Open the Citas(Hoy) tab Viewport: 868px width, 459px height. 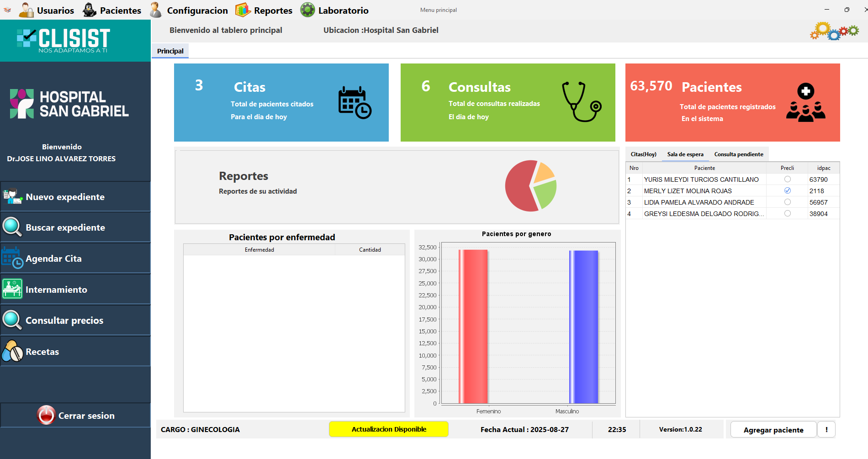pos(643,154)
